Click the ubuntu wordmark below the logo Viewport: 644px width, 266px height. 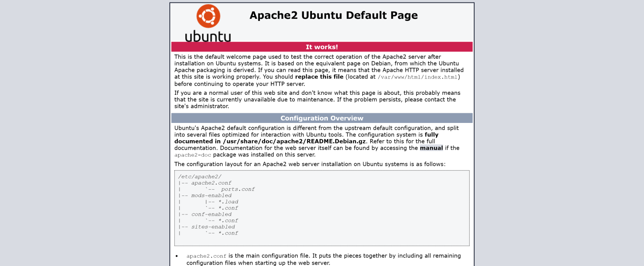coord(208,36)
